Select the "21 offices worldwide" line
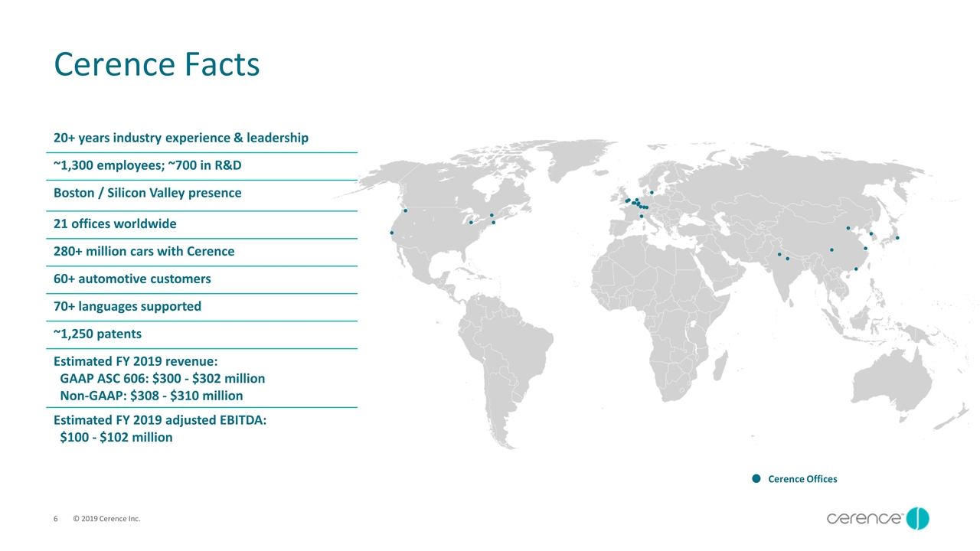The height and width of the screenshot is (551, 980). click(x=115, y=224)
